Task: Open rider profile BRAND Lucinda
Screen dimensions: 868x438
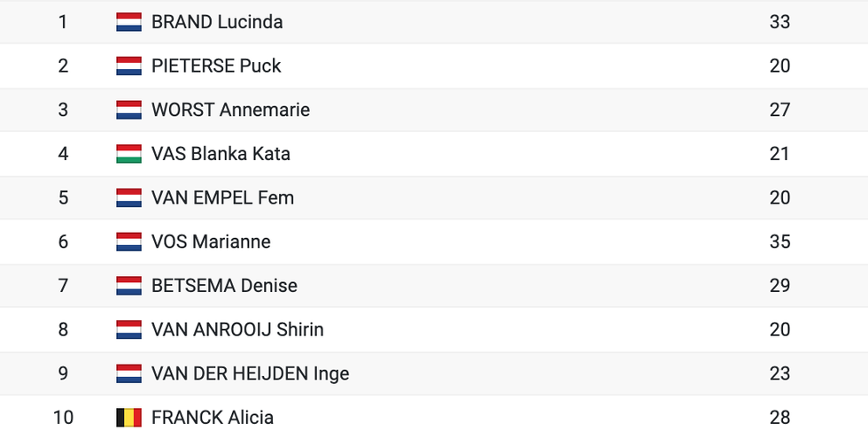Action: (x=217, y=22)
